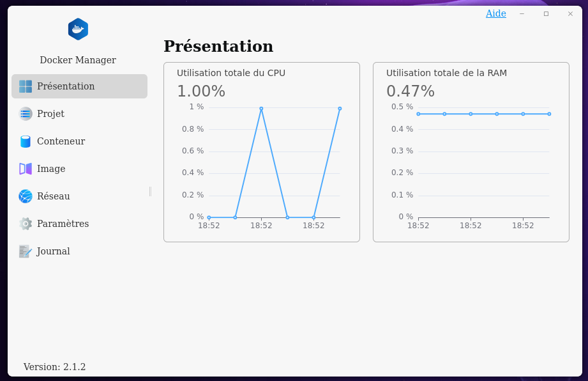Click the Réseau globe icon
Image resolution: width=588 pixels, height=381 pixels.
(26, 196)
